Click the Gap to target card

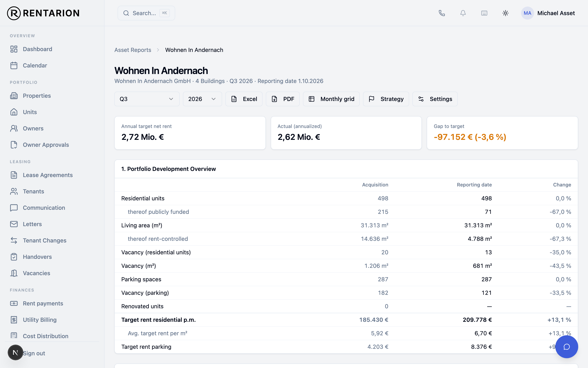[x=502, y=133]
